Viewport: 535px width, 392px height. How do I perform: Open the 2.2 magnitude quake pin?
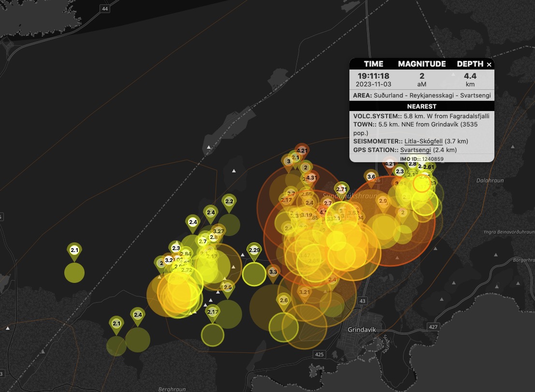[x=229, y=202]
